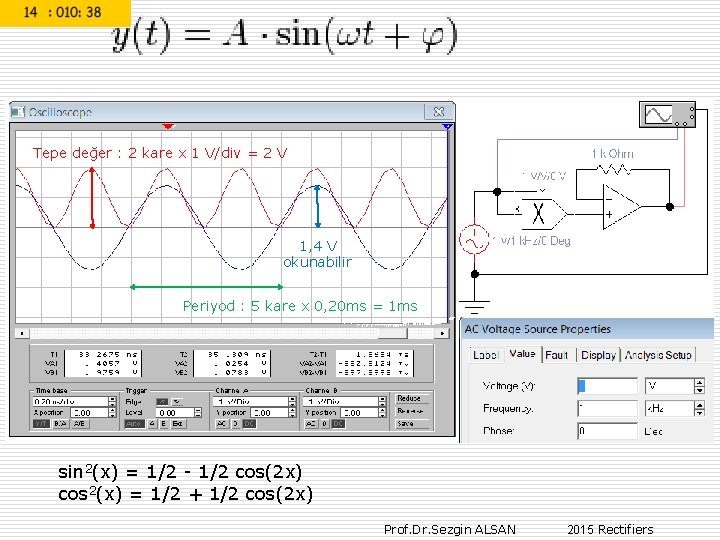Click the oscilloscope Reduce button
This screenshot has width=720, height=540.
point(411,398)
